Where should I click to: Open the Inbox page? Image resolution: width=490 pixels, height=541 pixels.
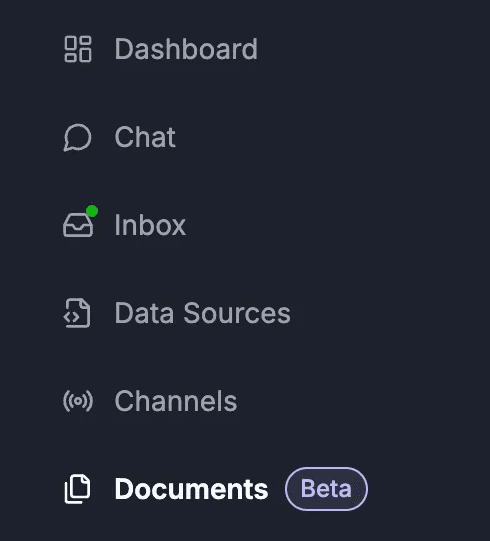click(x=125, y=225)
